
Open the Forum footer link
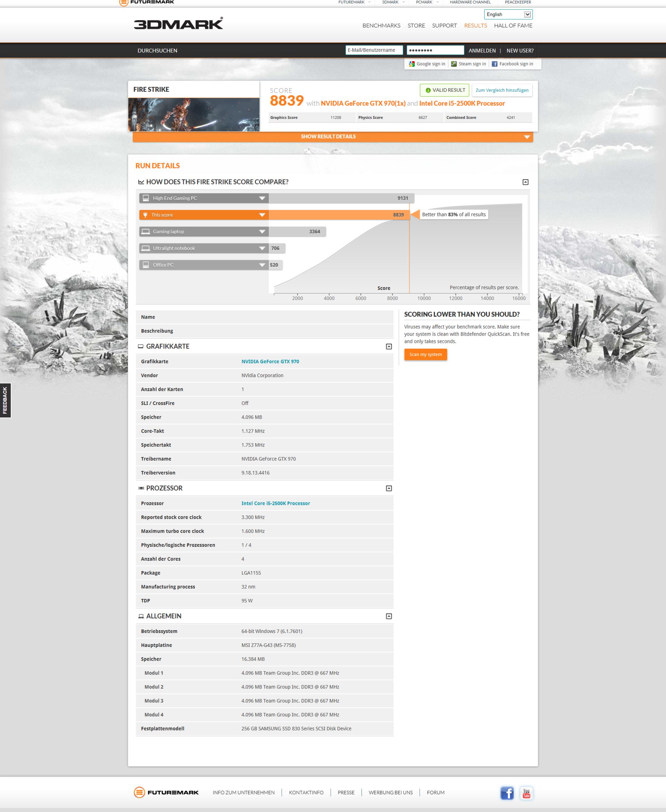435,793
